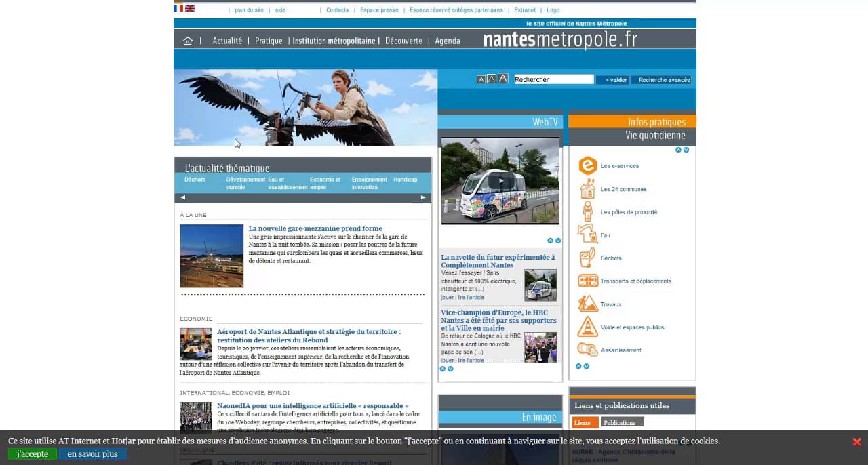Click the flying machine banner image
This screenshot has width=868, height=465.
(305, 107)
